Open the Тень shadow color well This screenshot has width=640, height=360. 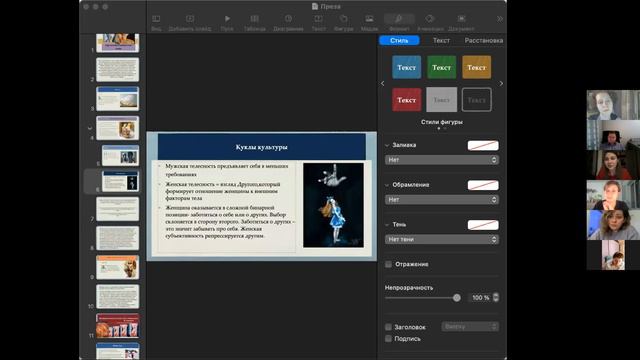483,225
